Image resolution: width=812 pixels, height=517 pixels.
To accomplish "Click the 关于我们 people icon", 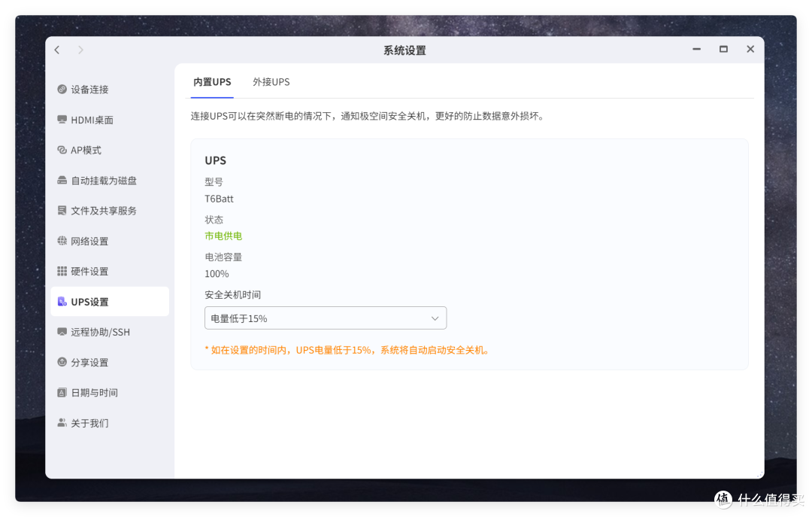I will (62, 423).
